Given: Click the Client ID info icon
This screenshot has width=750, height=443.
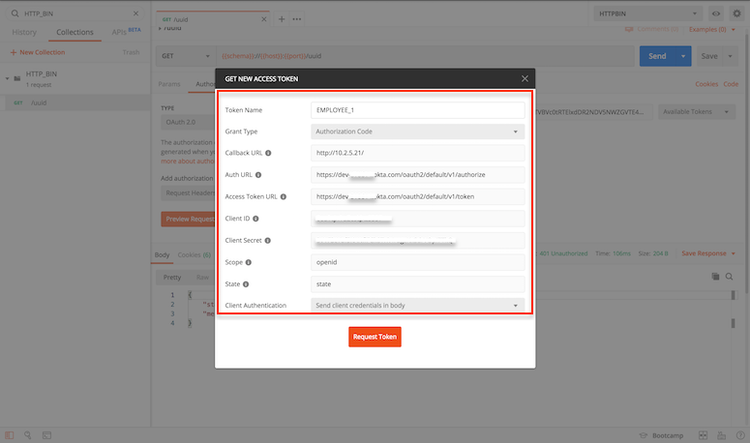Looking at the screenshot, I should (256, 219).
